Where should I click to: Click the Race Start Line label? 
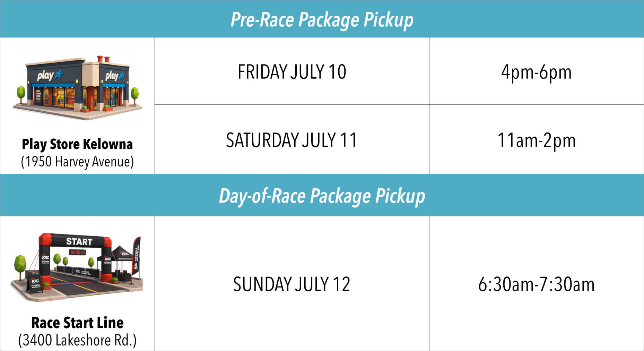(x=77, y=323)
